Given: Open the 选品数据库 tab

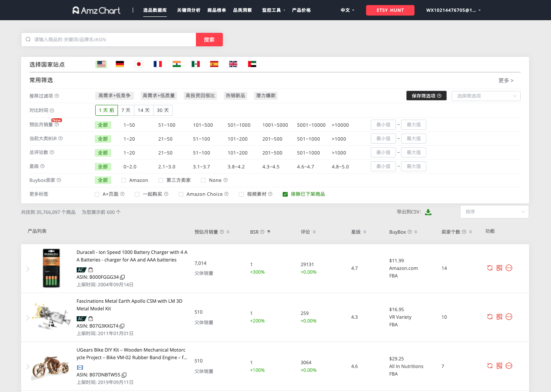Looking at the screenshot, I should [155, 10].
